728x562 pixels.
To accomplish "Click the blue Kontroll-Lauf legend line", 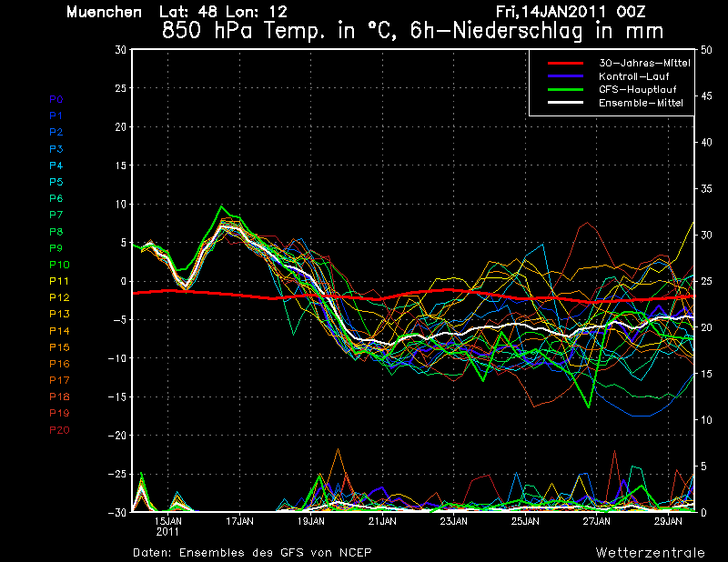I will point(565,76).
